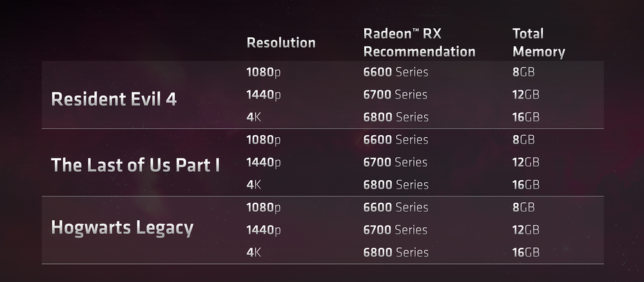The width and height of the screenshot is (644, 282).
Task: Select 1080p resolution under Resident Evil 4
Action: [x=264, y=72]
